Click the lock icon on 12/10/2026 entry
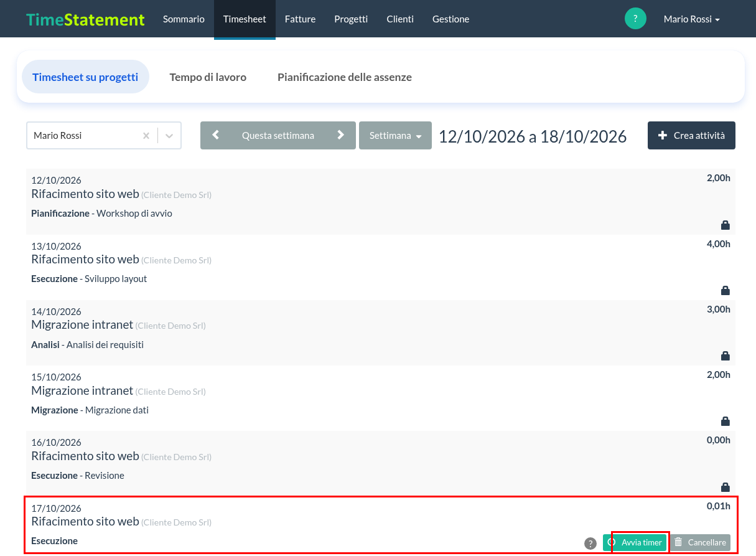Viewport: 756px width, 556px height. [x=725, y=225]
